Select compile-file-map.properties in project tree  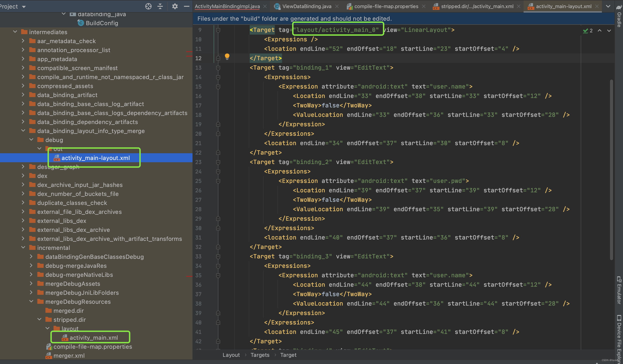[x=93, y=347]
